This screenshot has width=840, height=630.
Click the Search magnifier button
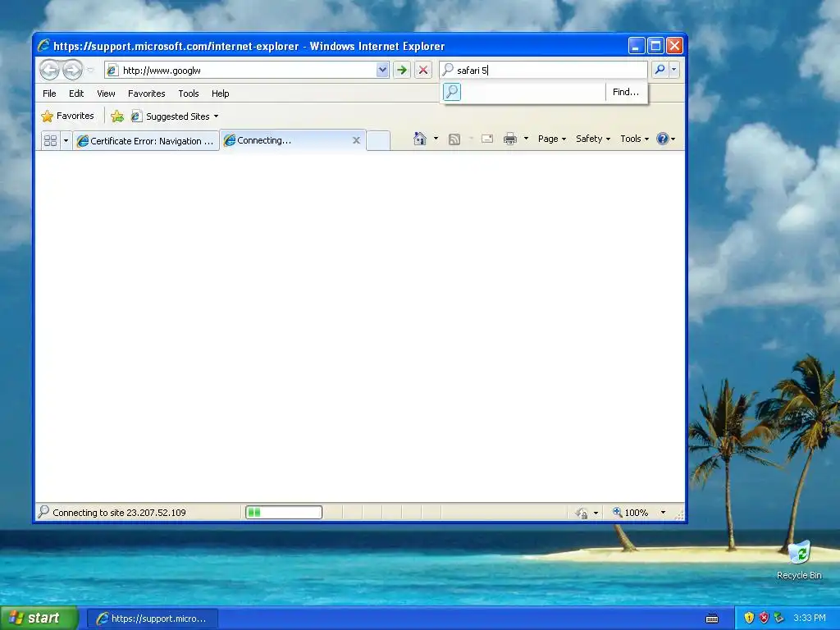660,70
